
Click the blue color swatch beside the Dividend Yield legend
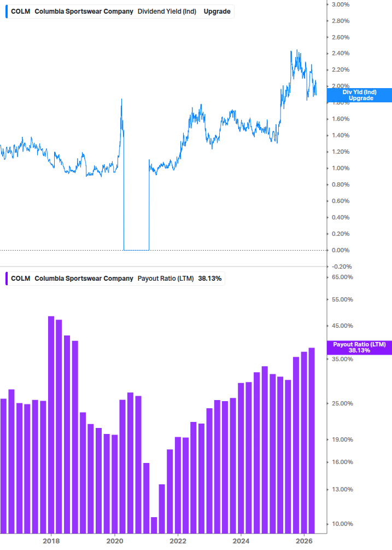tap(7, 11)
